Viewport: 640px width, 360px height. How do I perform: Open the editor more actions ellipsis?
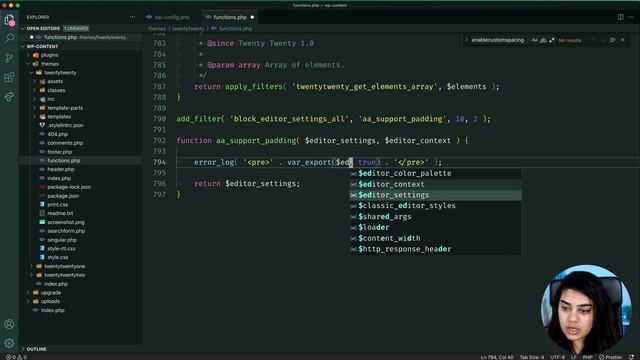point(631,17)
